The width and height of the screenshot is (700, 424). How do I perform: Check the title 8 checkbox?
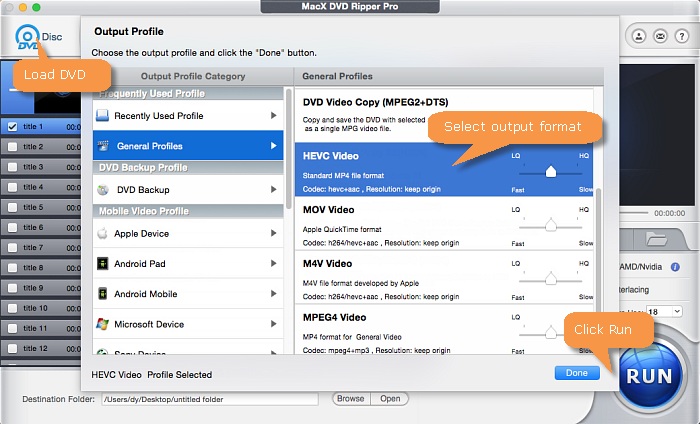(12, 268)
